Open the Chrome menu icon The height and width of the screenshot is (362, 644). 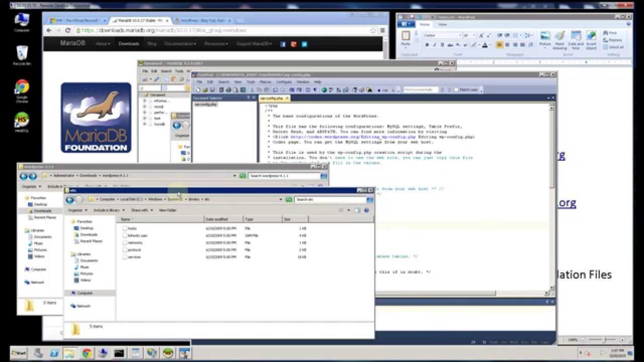point(383,30)
